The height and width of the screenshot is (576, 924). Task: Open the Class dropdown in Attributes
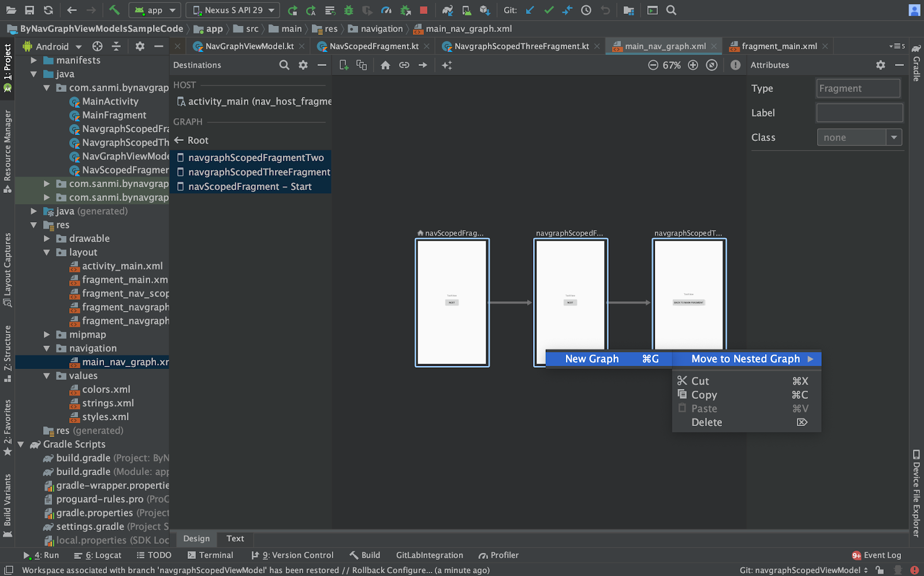(x=894, y=137)
